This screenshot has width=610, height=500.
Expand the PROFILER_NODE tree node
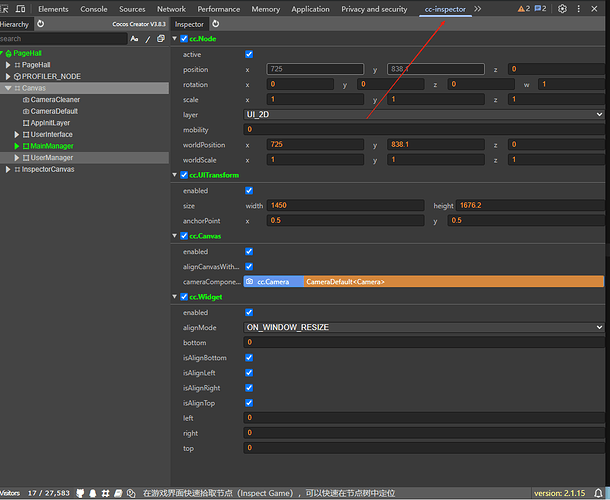click(8, 77)
